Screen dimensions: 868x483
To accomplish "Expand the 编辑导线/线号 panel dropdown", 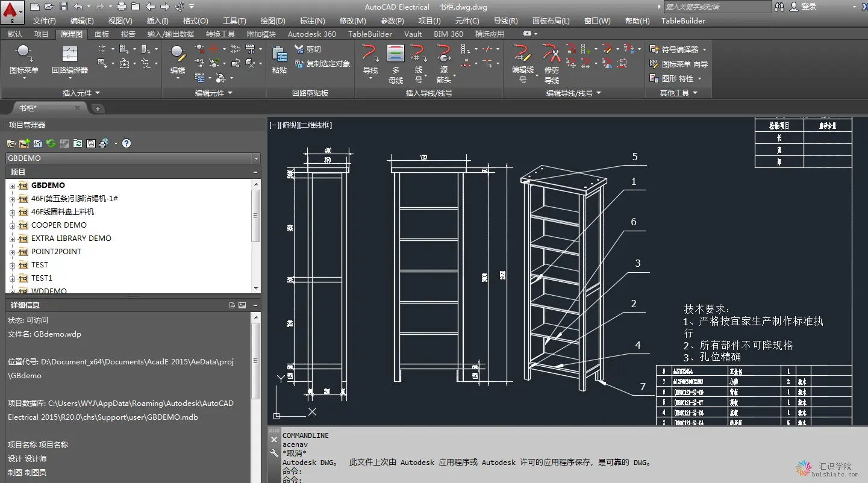I will point(573,93).
